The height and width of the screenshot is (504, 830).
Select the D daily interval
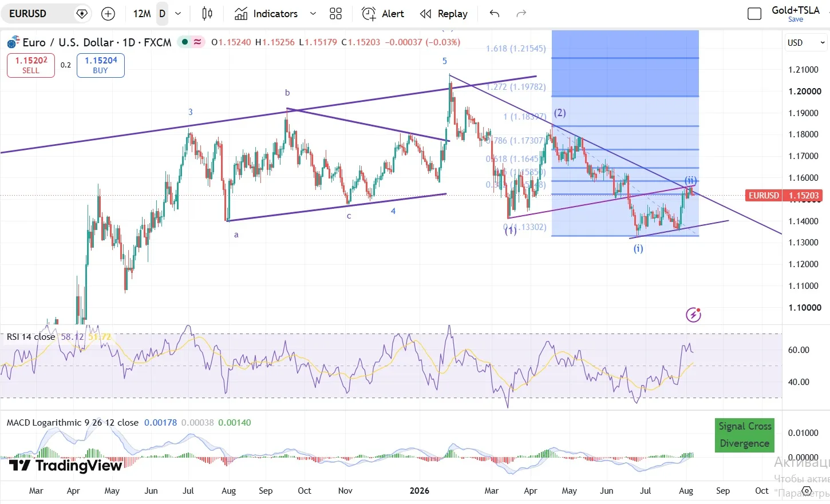[x=162, y=14]
